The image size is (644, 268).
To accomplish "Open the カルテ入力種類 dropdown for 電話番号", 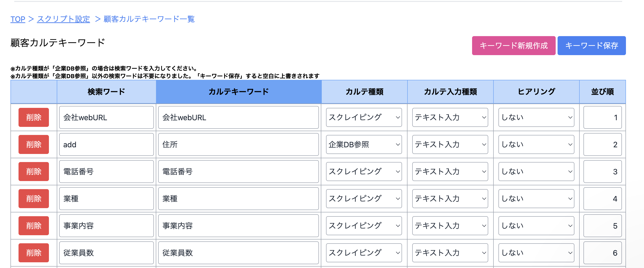I will 450,171.
